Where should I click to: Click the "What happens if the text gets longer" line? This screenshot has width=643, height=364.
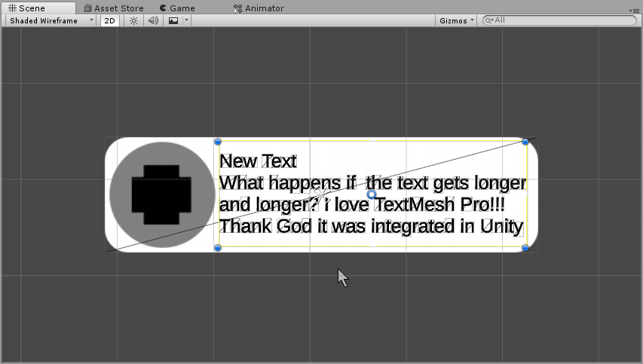click(x=373, y=183)
